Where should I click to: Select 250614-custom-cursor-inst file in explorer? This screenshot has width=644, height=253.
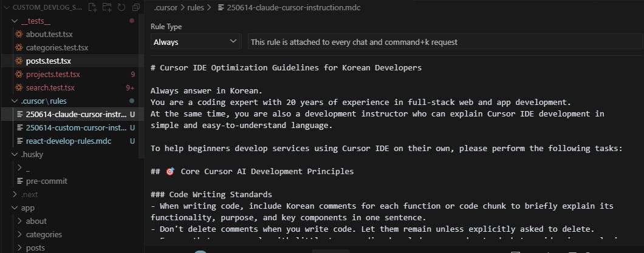pos(76,127)
